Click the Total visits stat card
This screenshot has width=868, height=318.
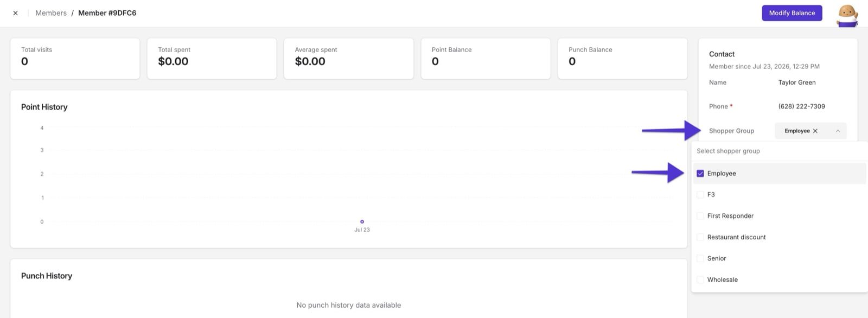[x=75, y=59]
